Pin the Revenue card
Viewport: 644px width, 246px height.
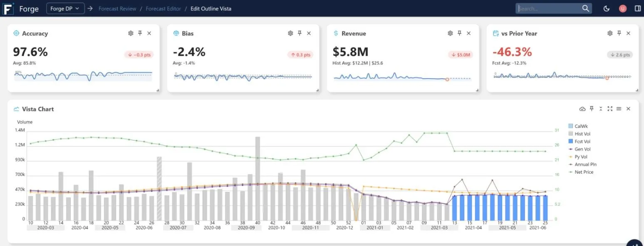(459, 33)
